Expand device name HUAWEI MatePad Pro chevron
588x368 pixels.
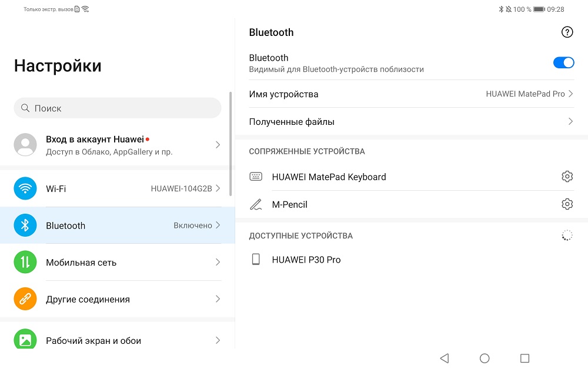pos(570,94)
